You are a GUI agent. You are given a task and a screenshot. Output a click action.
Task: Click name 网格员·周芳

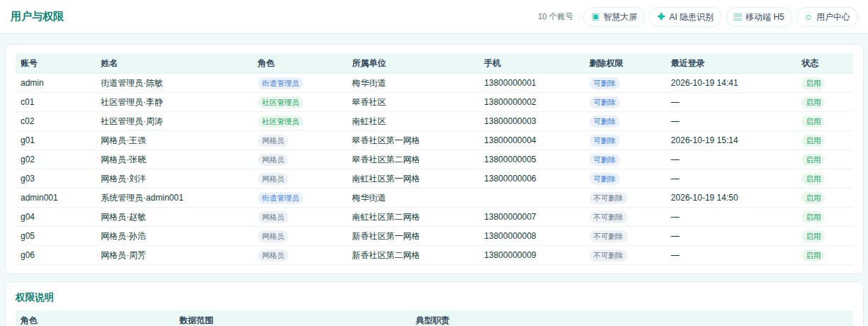point(123,255)
